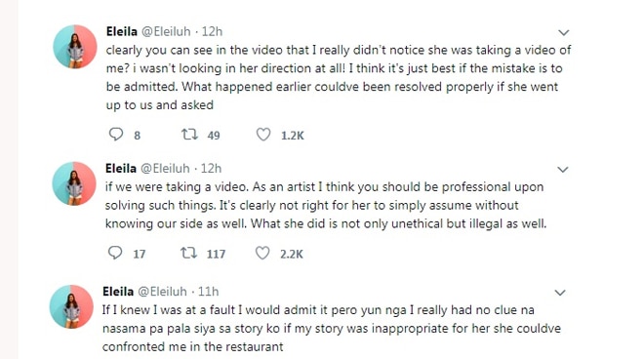
Task: Open options chevron on first tweet
Action: 564,32
